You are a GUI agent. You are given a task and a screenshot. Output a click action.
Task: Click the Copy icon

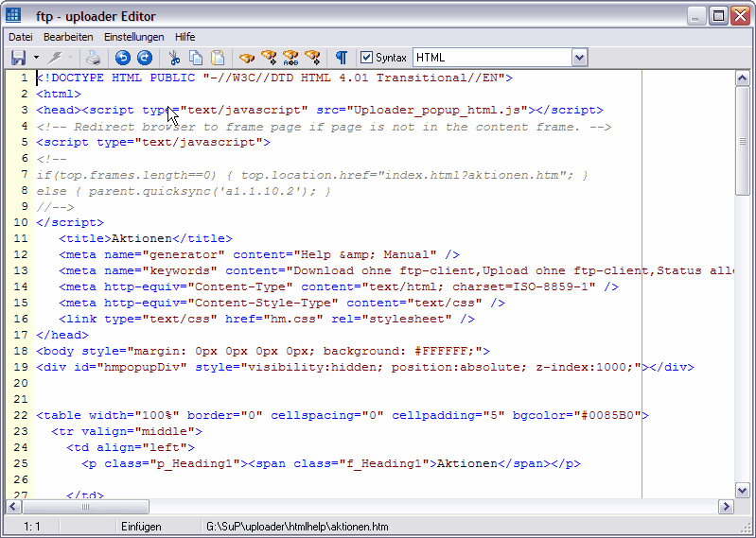[196, 58]
